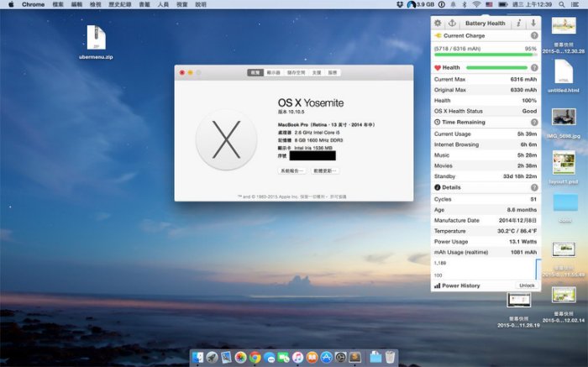Image resolution: width=588 pixels, height=367 pixels.
Task: Click the Power History heading
Action: [x=461, y=286]
